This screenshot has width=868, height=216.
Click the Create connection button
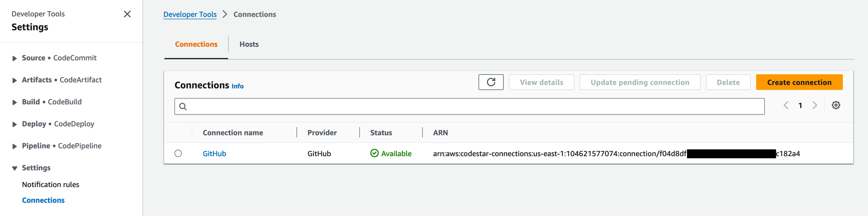799,82
